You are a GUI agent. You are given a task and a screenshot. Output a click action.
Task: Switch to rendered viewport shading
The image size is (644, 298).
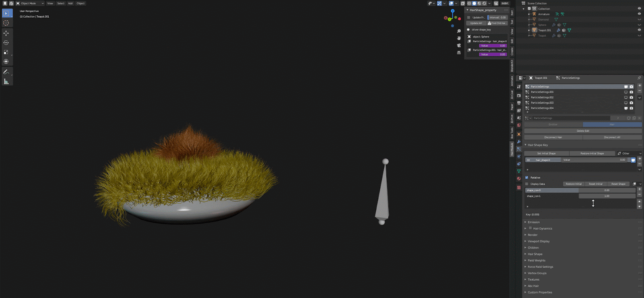(484, 3)
